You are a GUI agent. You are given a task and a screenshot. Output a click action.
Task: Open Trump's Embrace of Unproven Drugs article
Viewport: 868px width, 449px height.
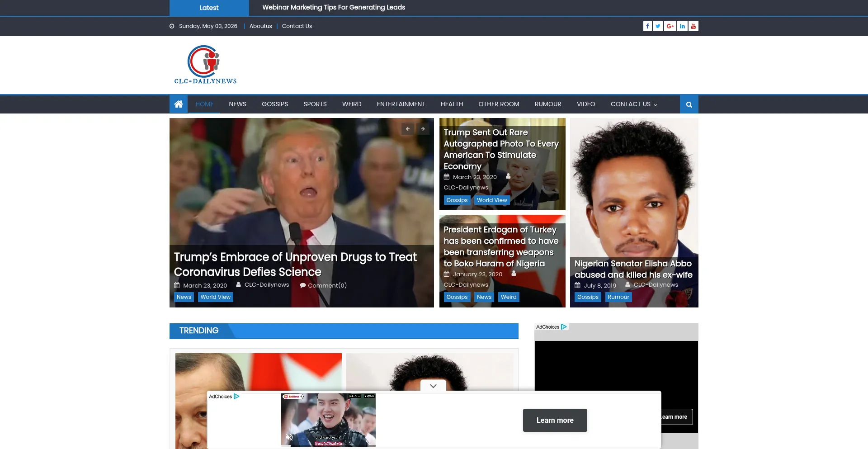click(295, 265)
